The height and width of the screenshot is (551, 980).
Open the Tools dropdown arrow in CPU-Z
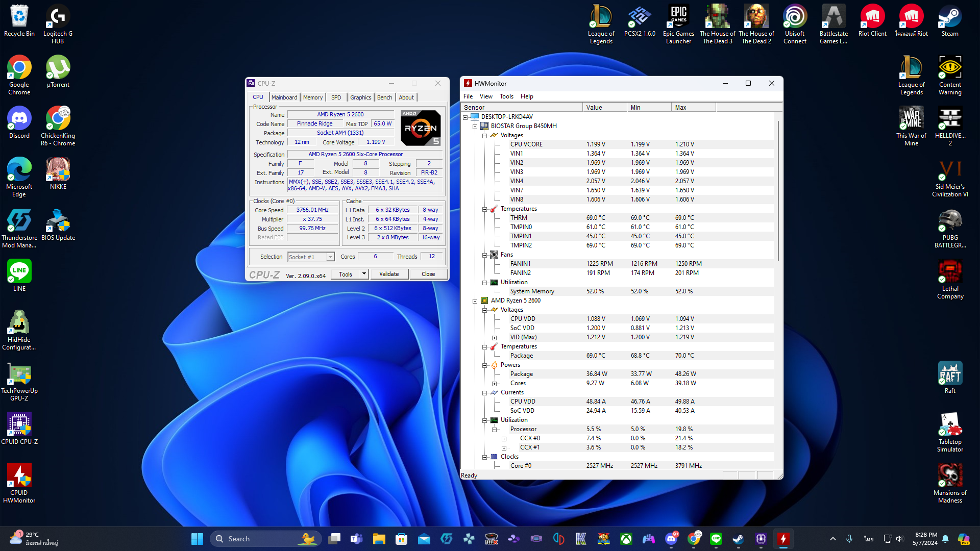click(x=364, y=274)
